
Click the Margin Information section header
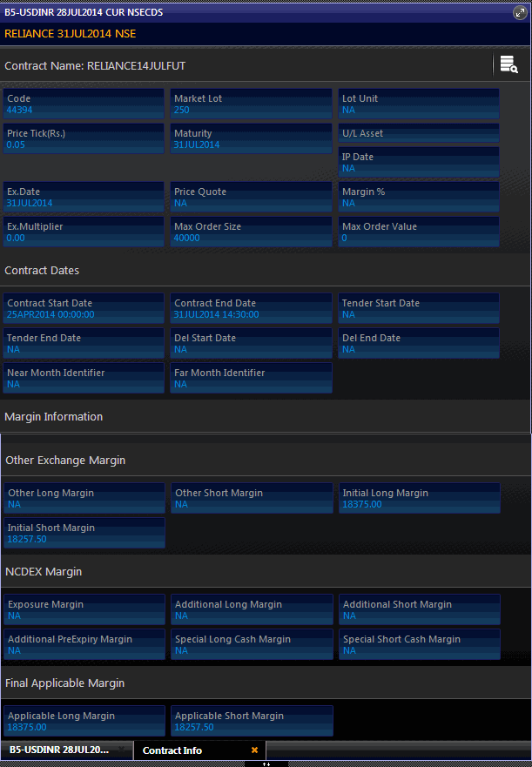[54, 417]
